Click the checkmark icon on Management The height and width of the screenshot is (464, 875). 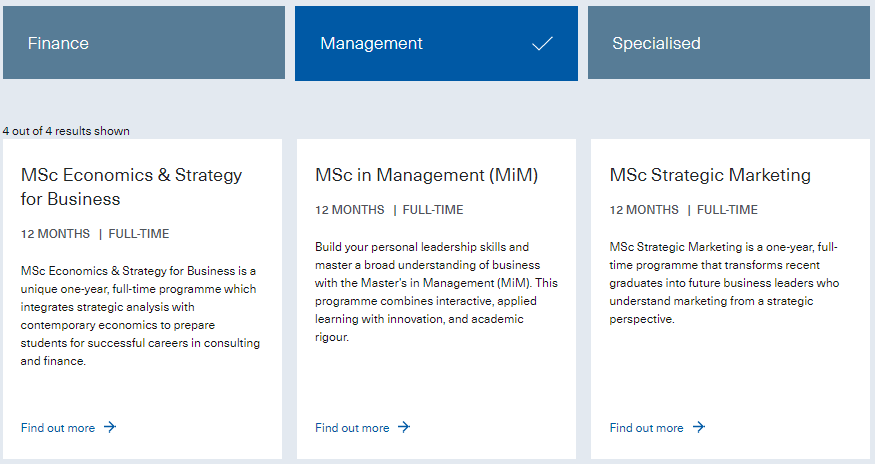click(542, 44)
